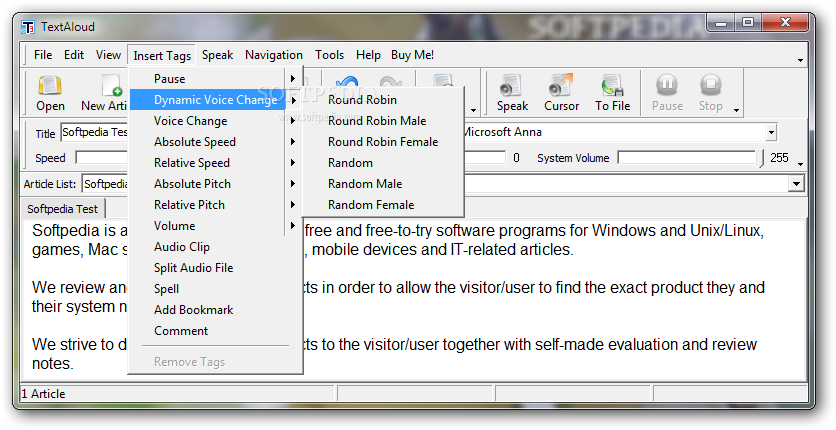Expand the Article List dropdown arrow
The image size is (836, 430).
pos(797,184)
